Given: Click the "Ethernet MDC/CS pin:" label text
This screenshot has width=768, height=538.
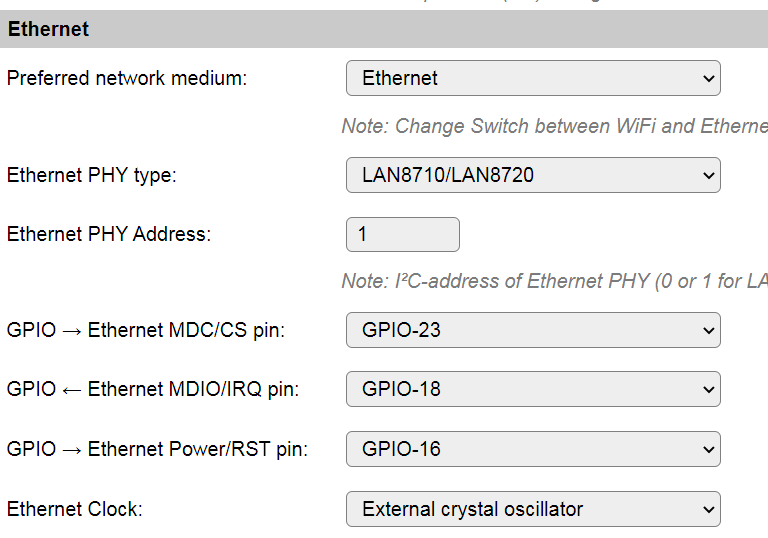Looking at the screenshot, I should tap(186, 330).
